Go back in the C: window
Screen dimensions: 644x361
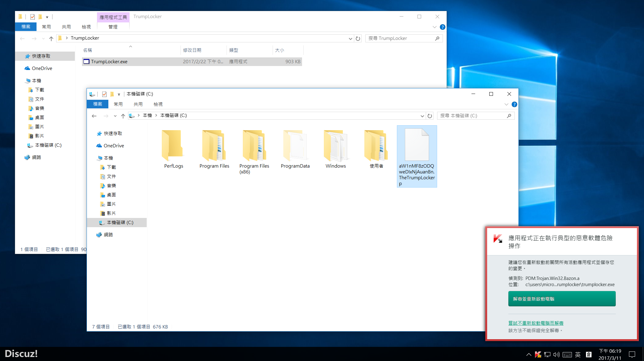pyautogui.click(x=94, y=116)
